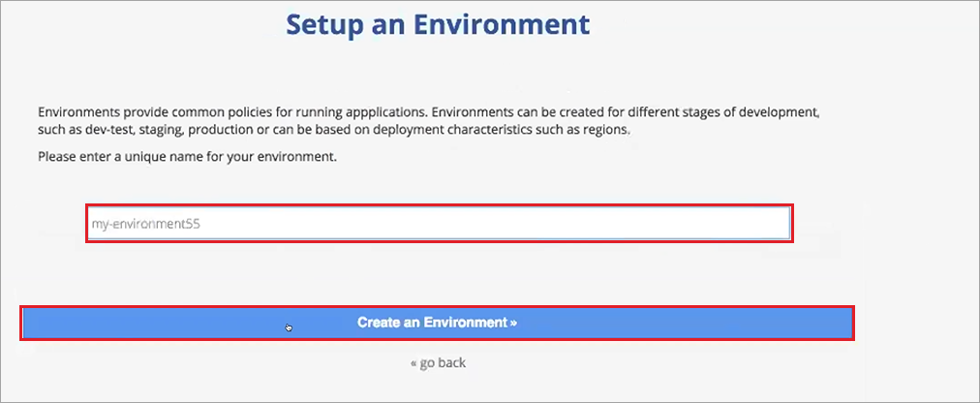Click the Setup an Environment heading

[x=438, y=25]
